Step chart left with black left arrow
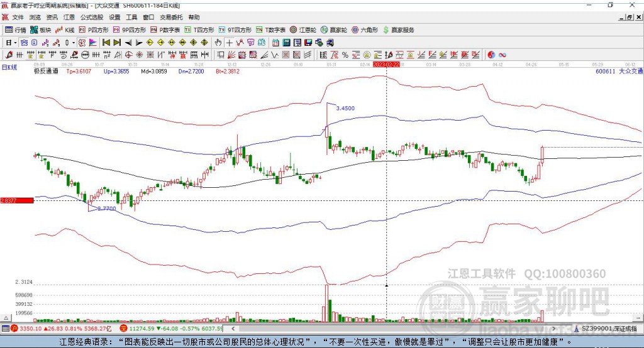 (128, 43)
